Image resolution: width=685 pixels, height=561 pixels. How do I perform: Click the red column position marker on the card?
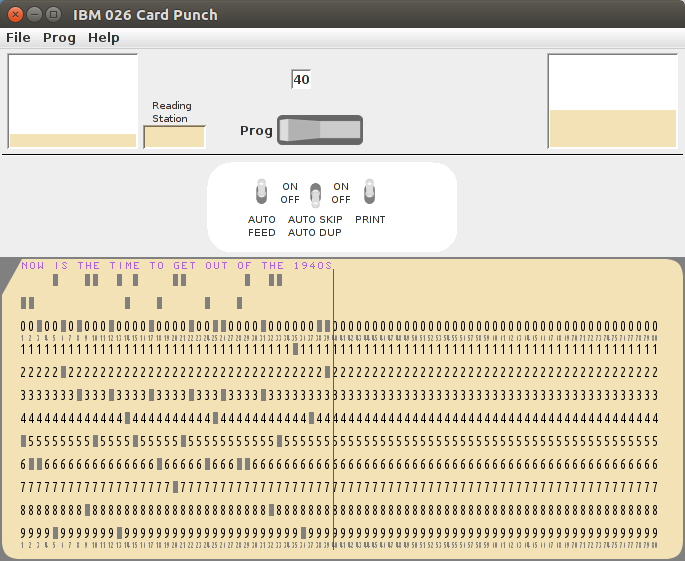333,409
